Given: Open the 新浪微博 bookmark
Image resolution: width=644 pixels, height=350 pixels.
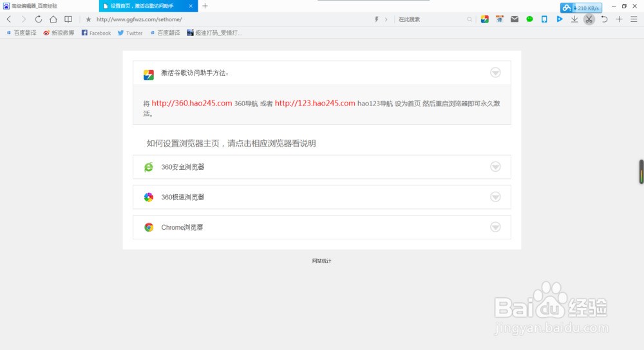Looking at the screenshot, I should point(59,33).
